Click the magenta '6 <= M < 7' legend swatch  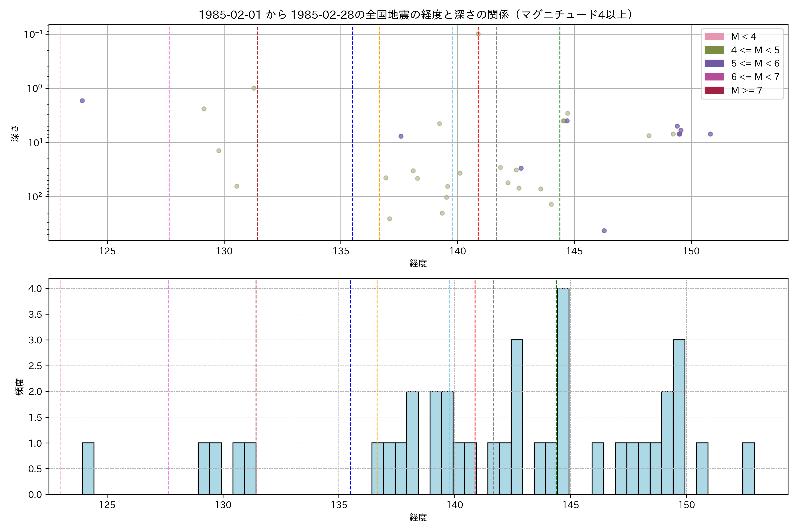point(714,77)
